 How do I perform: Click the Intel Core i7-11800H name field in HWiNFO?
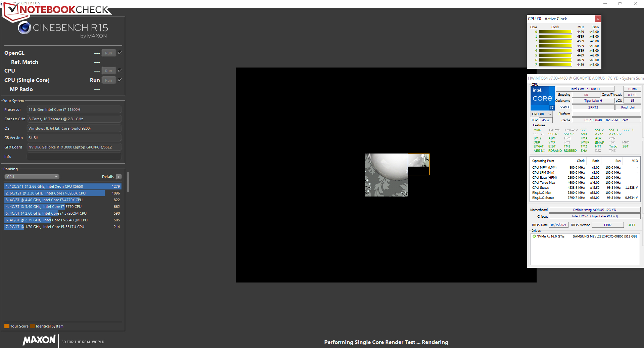(585, 89)
